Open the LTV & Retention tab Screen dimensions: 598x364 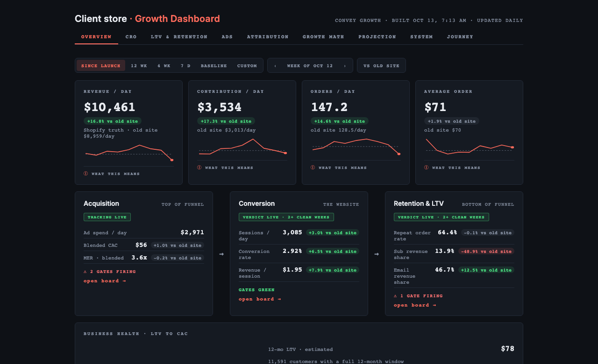179,37
